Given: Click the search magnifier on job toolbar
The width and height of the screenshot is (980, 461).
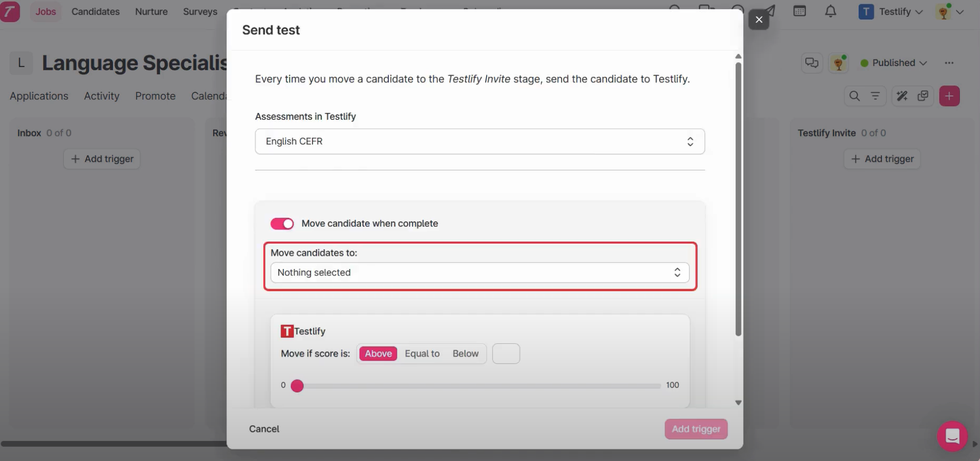Looking at the screenshot, I should click(854, 96).
